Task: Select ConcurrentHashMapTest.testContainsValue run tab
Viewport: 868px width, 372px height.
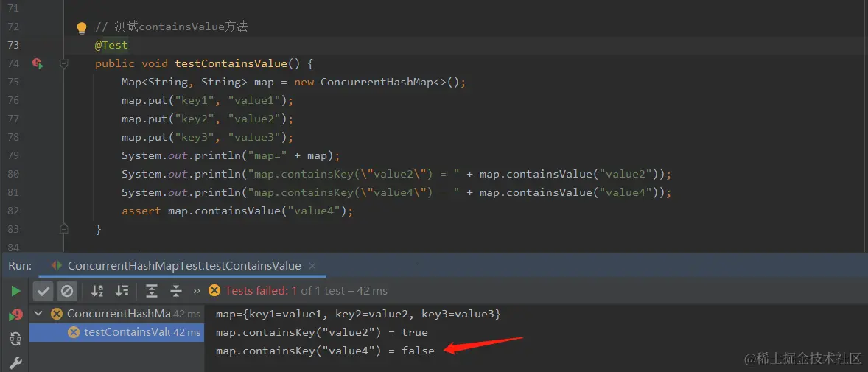Action: pos(183,266)
